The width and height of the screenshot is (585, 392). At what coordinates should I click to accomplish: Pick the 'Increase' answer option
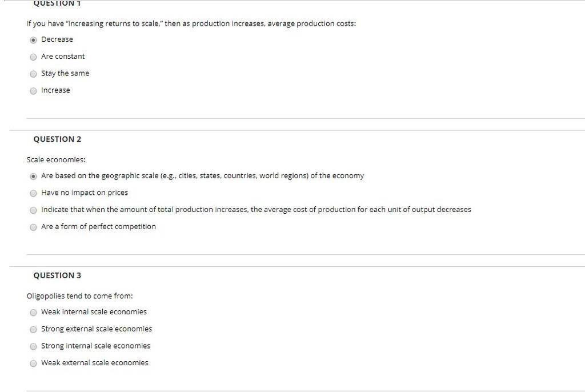click(33, 91)
